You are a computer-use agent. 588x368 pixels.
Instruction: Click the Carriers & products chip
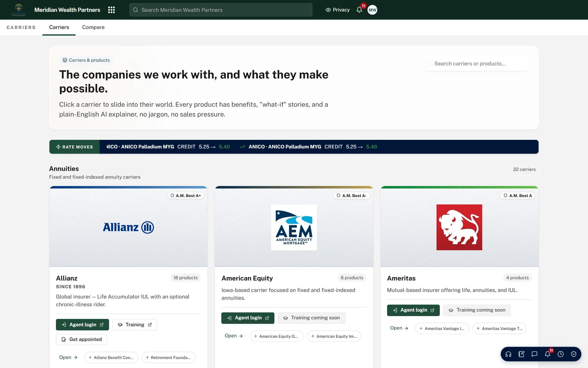86,60
